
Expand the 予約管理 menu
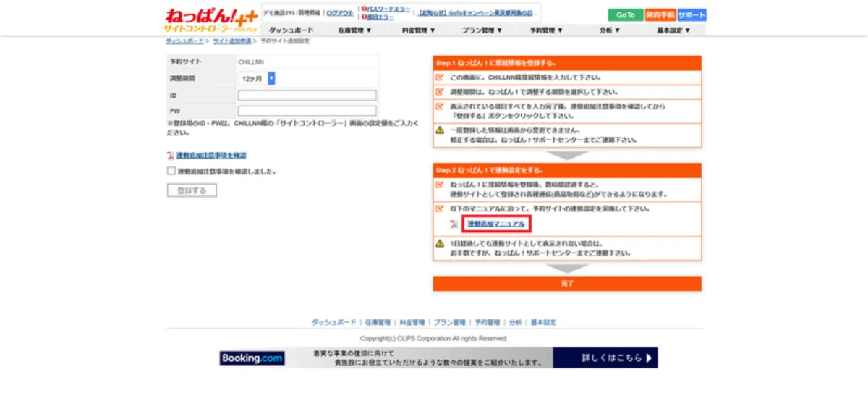click(x=546, y=30)
